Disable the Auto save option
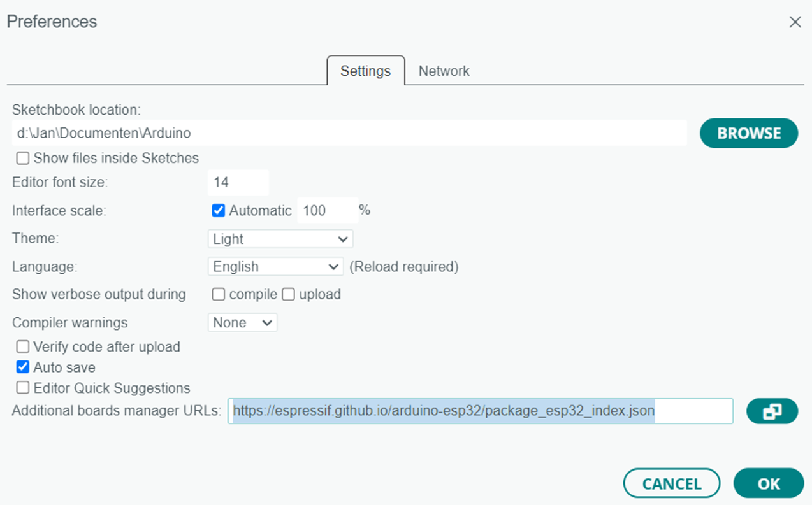812x505 pixels. click(22, 367)
